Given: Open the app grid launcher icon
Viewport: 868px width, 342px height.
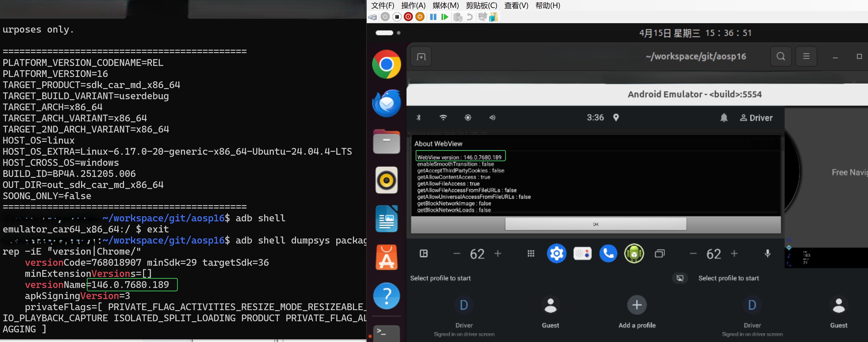Looking at the screenshot, I should click(531, 253).
